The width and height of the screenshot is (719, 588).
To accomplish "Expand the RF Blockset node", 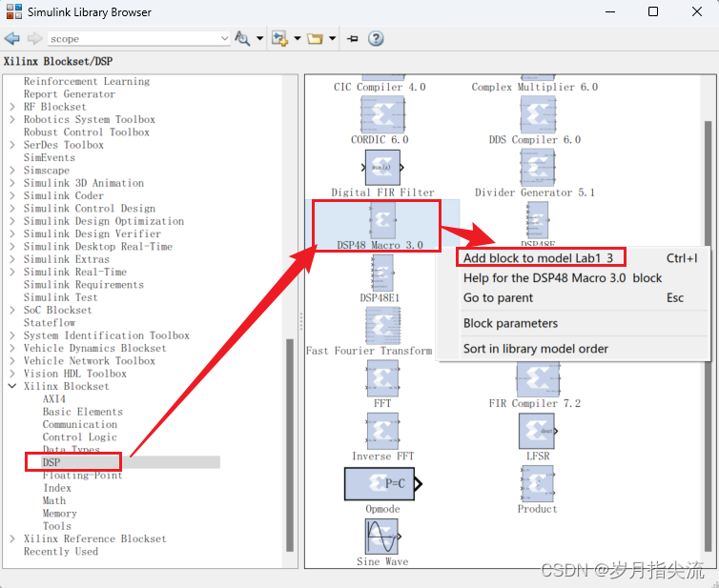I will (x=12, y=107).
